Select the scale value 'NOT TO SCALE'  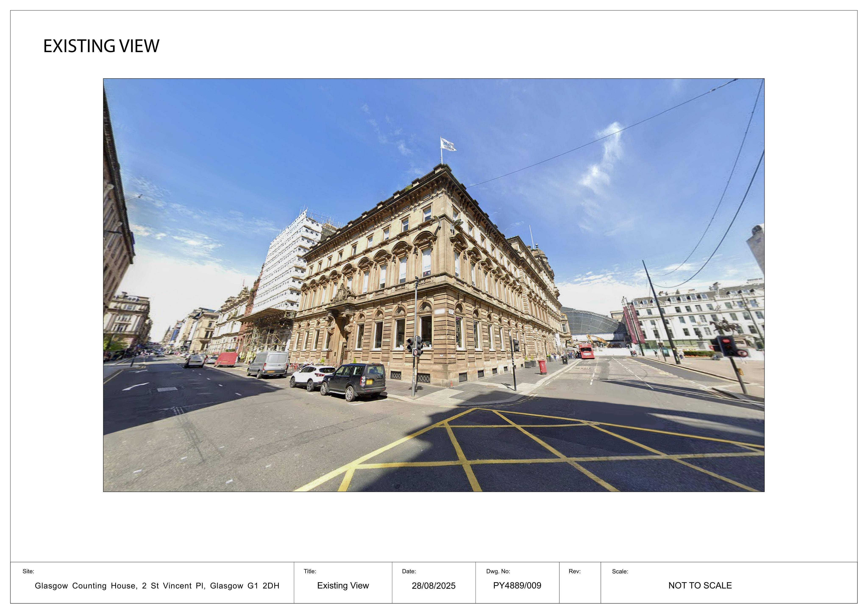(700, 586)
